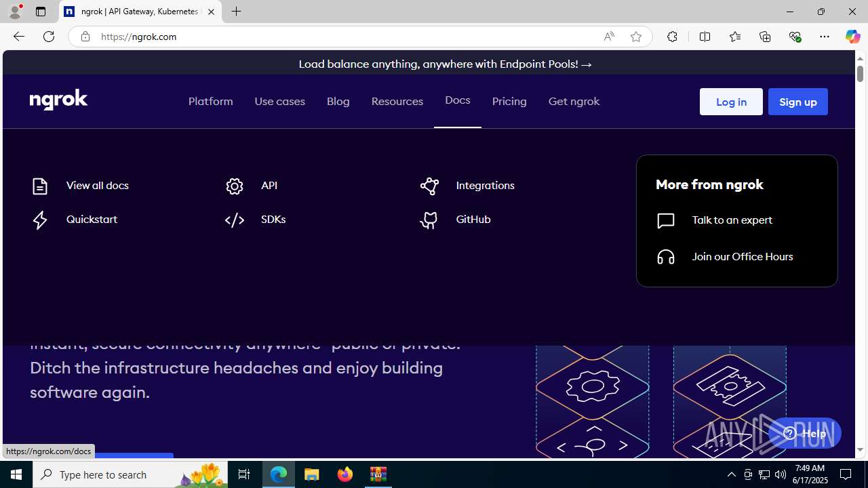Open the notification center
868x488 pixels.
coord(846,474)
